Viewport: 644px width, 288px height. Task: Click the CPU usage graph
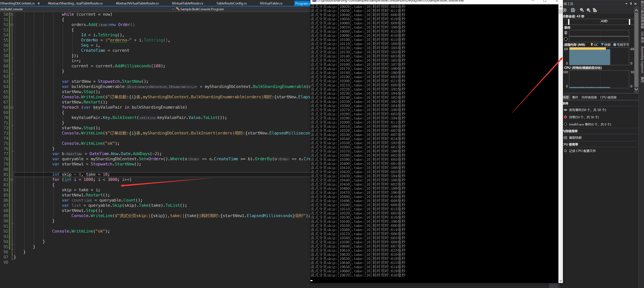tap(599, 79)
